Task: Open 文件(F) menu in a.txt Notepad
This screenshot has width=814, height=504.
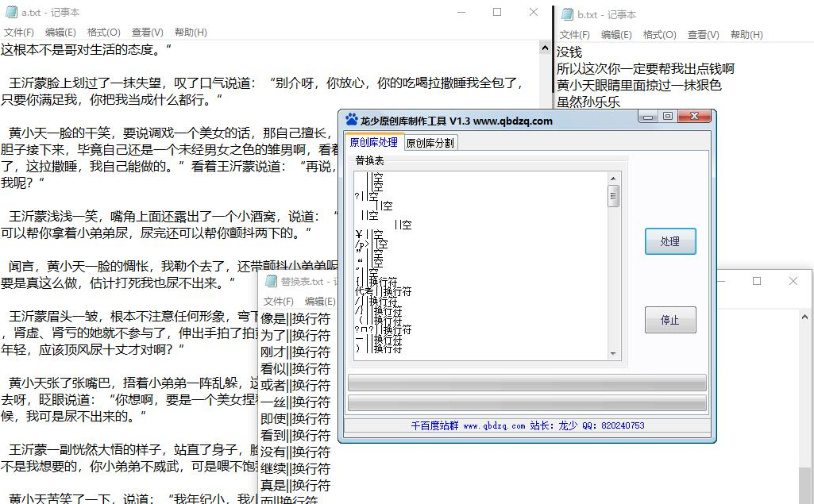Action: [19, 33]
